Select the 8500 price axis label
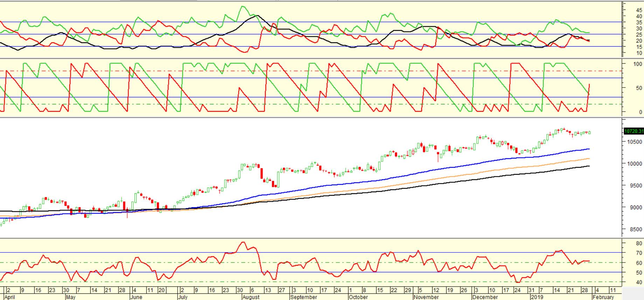 [x=636, y=230]
